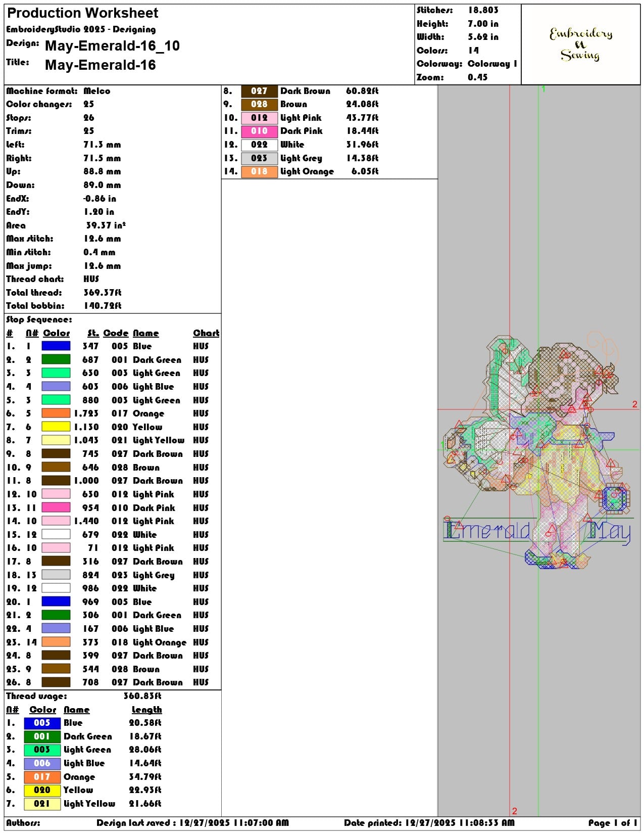The image size is (644, 834).
Task: Click the EmbroideryStudio 2025 - Designing text
Action: tap(81, 29)
